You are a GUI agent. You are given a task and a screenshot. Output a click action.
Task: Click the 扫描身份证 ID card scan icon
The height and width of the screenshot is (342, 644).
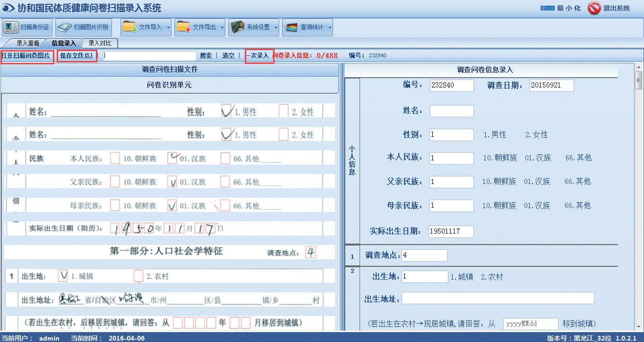click(x=11, y=27)
